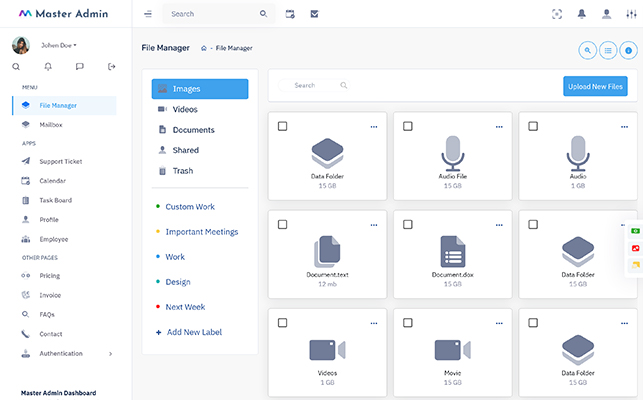The height and width of the screenshot is (400, 643).
Task: Check the Data Folder 15 GB checkbox
Action: [283, 126]
